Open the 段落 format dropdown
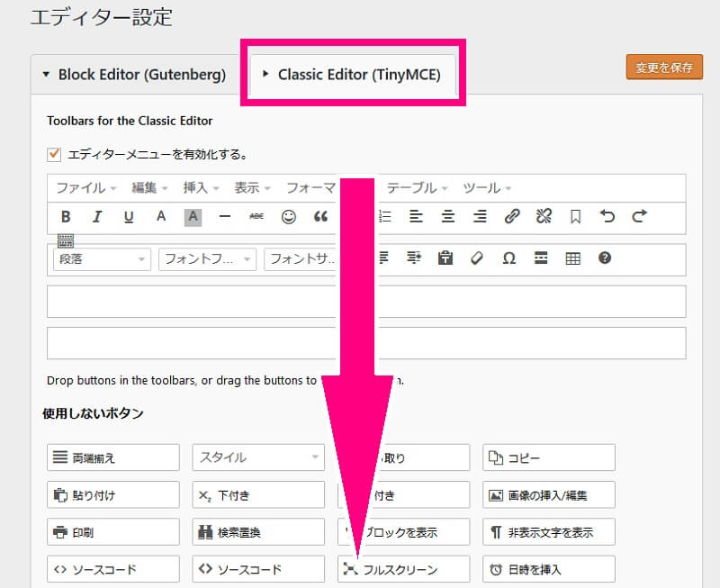This screenshot has width=720, height=588. pos(102,259)
